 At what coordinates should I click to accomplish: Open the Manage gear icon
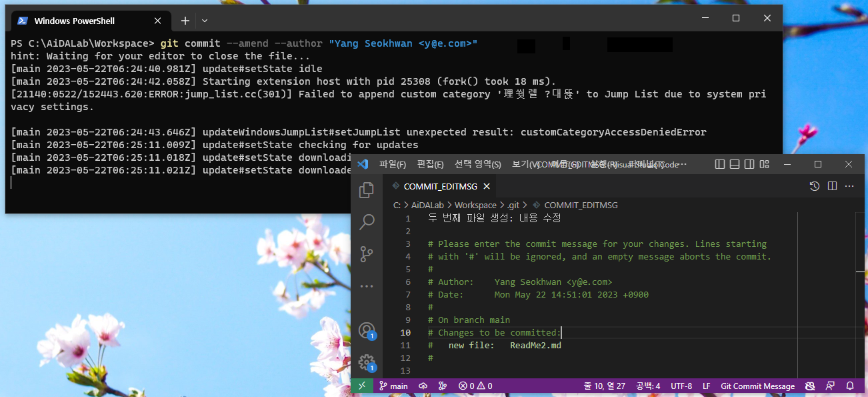pyautogui.click(x=366, y=362)
